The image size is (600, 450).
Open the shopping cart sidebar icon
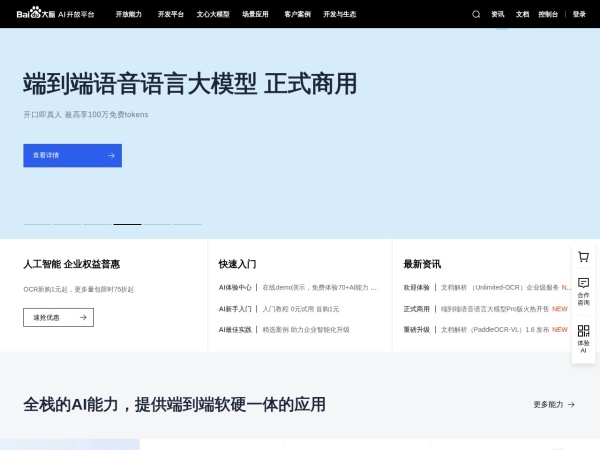[583, 257]
